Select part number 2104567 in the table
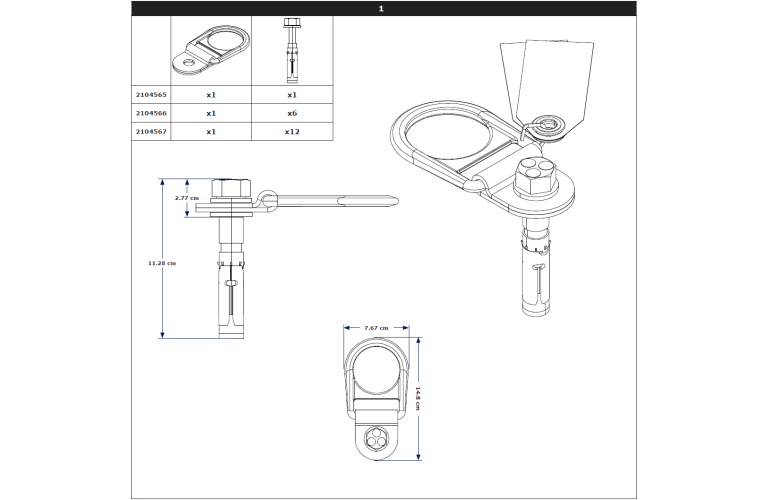This screenshot has height=500, width=768. click(x=151, y=131)
